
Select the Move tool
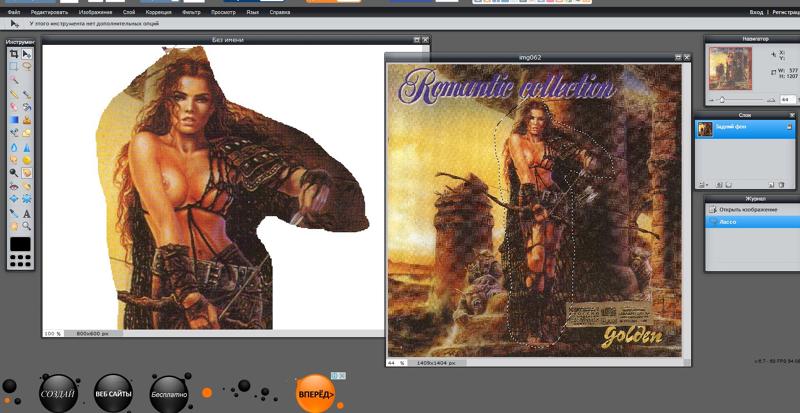(x=27, y=54)
